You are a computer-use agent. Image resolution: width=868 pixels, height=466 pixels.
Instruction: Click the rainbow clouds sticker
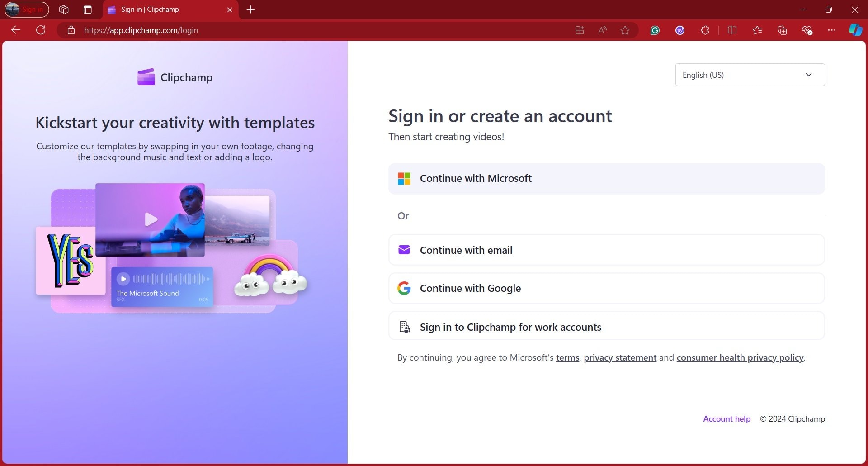click(x=270, y=275)
